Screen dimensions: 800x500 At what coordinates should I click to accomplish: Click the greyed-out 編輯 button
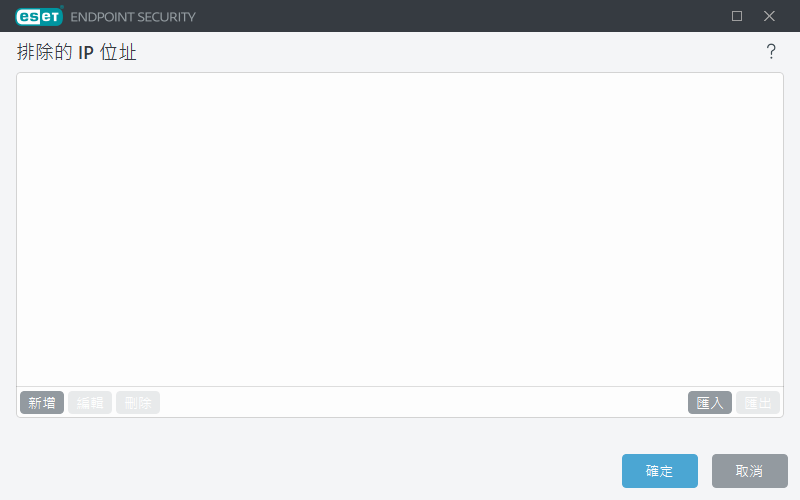(90, 403)
